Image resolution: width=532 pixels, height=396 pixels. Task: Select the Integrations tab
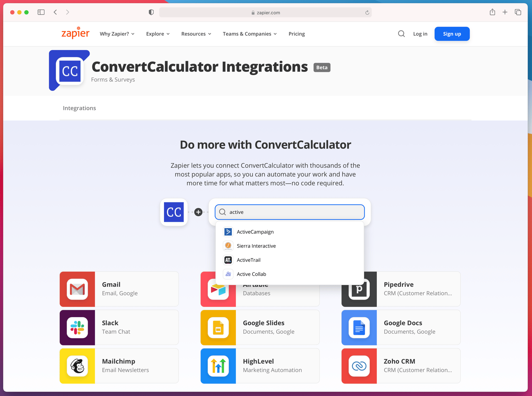point(79,108)
